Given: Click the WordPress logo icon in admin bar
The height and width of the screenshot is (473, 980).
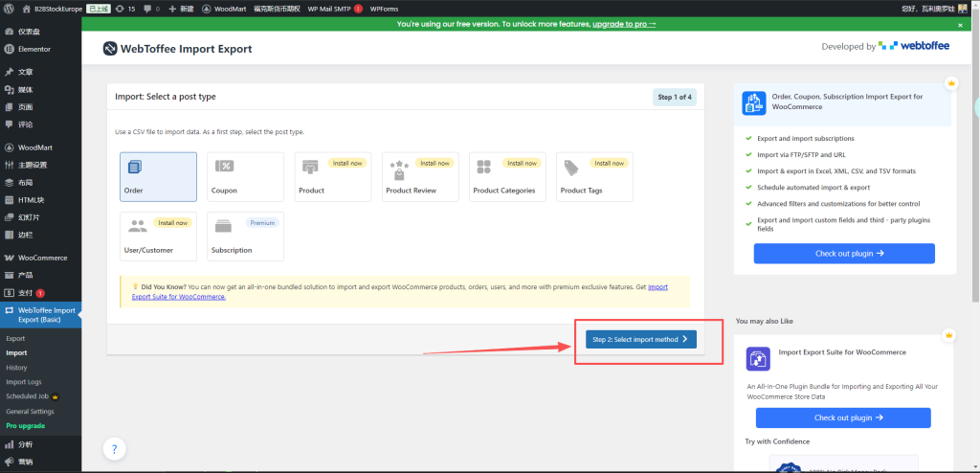Looking at the screenshot, I should coord(9,9).
